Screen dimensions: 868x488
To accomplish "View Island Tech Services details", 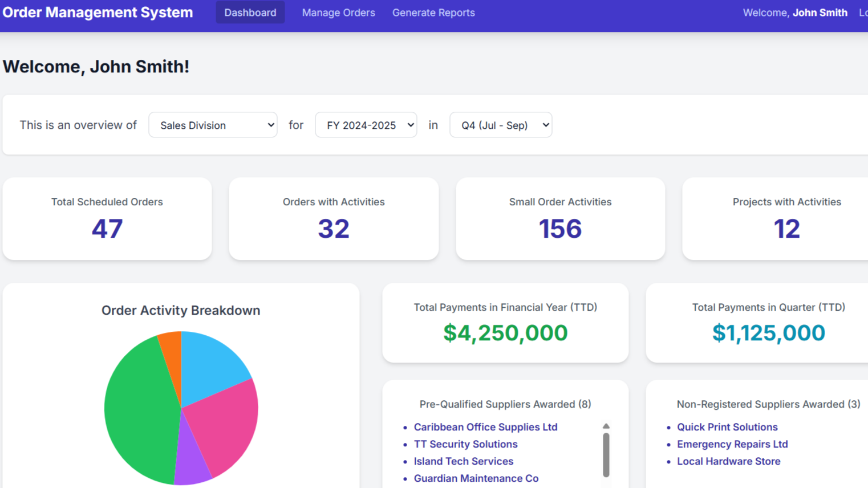I will pyautogui.click(x=463, y=461).
